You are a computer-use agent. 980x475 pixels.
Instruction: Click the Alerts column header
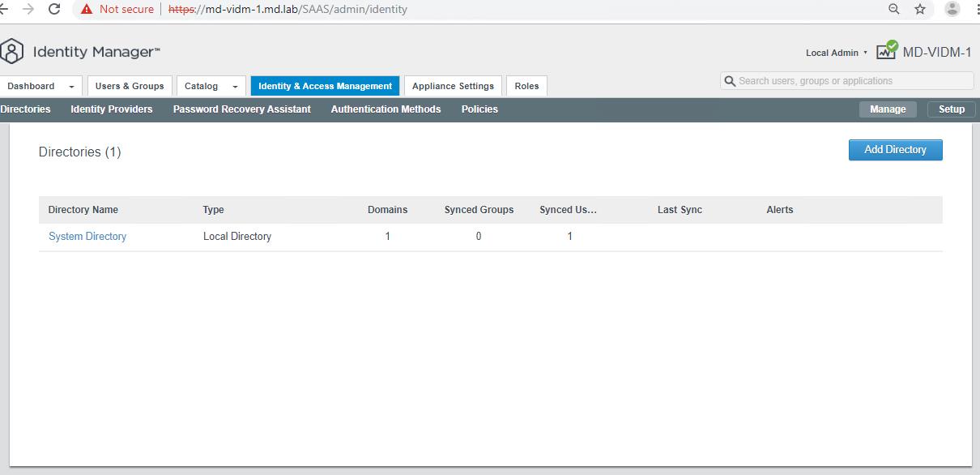(x=780, y=210)
